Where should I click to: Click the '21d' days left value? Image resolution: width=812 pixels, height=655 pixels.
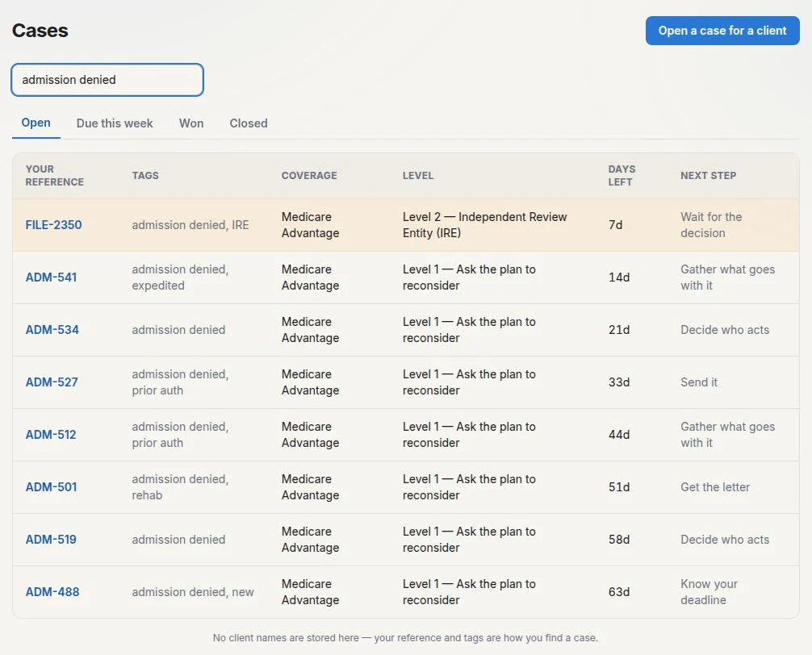619,330
